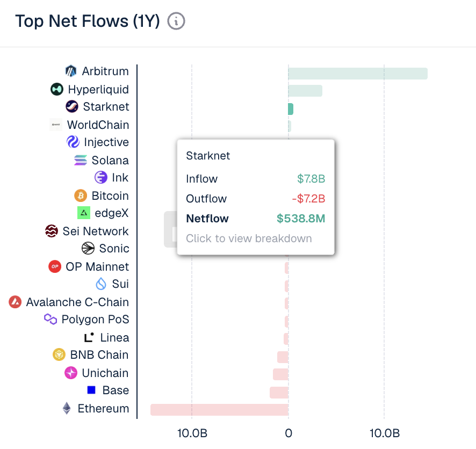Select the BNB Chain net outflow bar
The height and width of the screenshot is (449, 476).
point(283,357)
